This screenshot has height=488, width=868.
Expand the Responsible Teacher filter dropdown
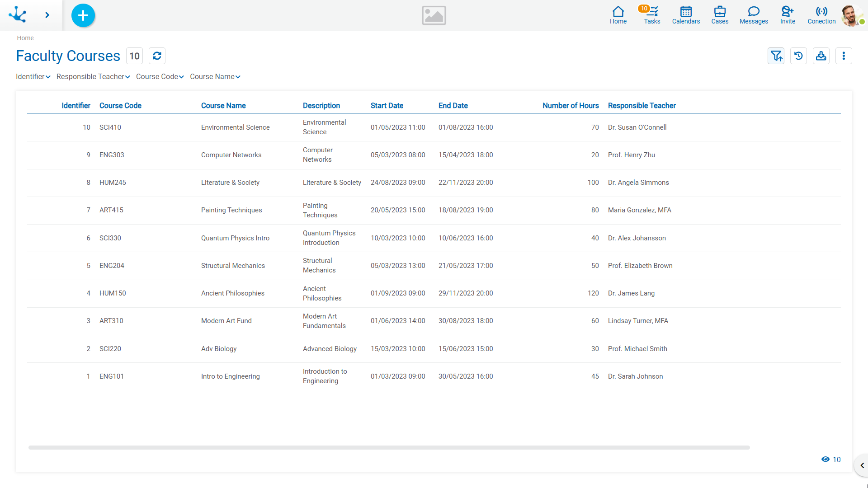coord(93,77)
